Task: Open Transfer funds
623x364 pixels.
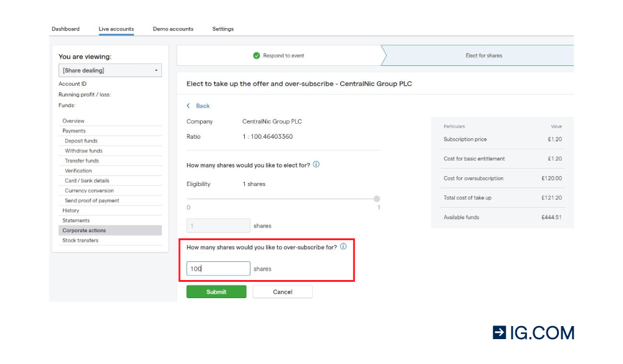Action: pos(110,161)
